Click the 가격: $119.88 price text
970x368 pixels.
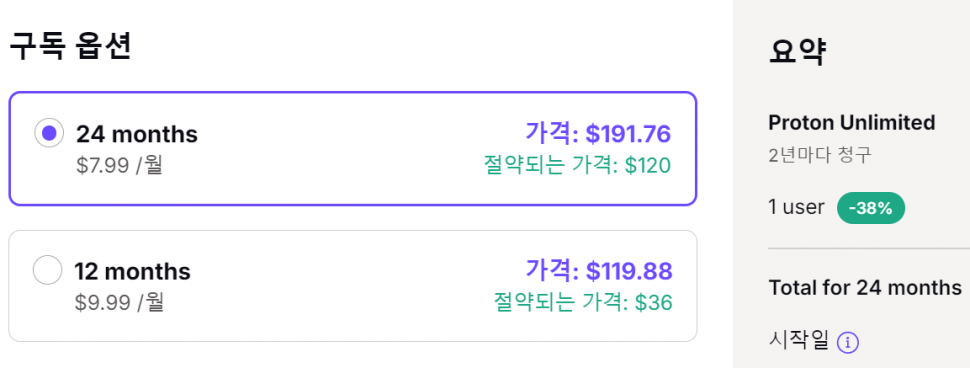pyautogui.click(x=599, y=270)
